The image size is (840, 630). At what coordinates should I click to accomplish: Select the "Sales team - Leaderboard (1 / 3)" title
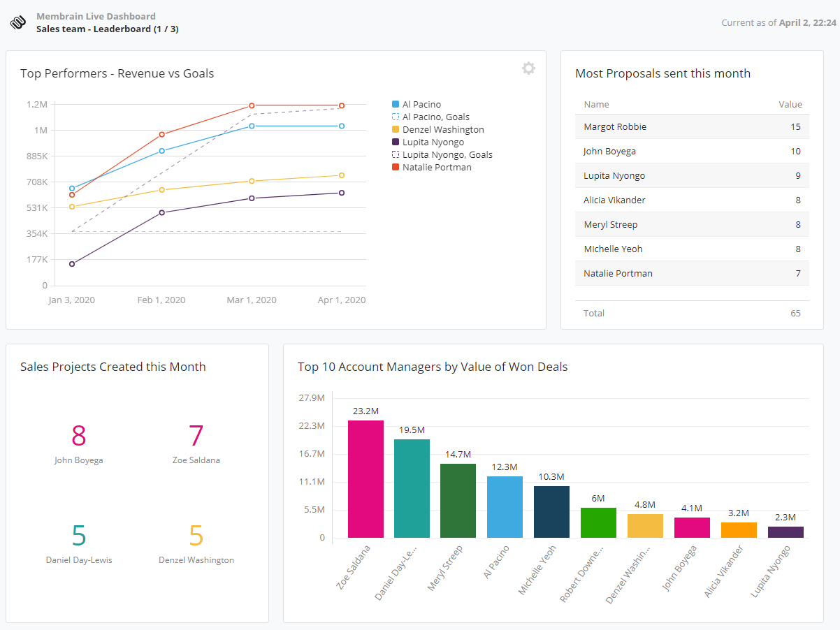(x=107, y=29)
